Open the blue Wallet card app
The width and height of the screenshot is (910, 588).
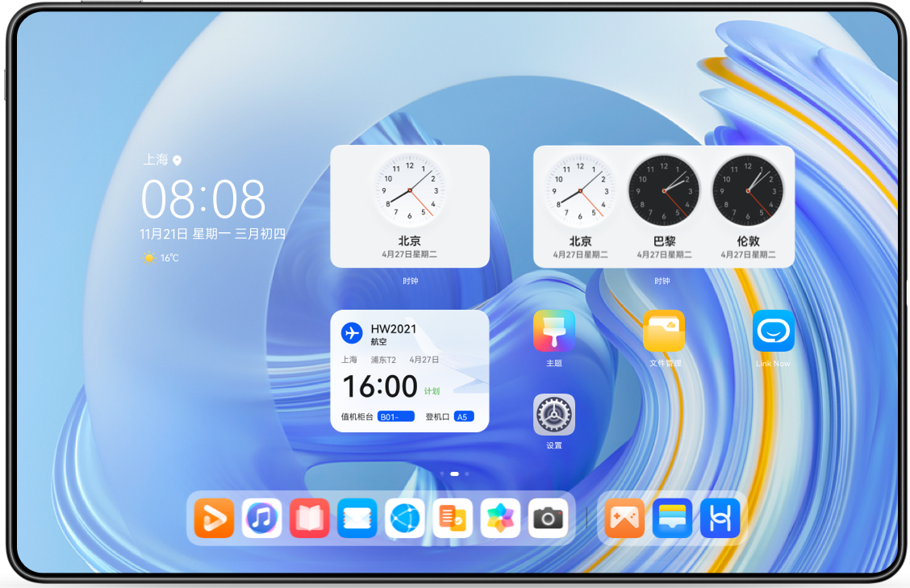click(x=672, y=518)
